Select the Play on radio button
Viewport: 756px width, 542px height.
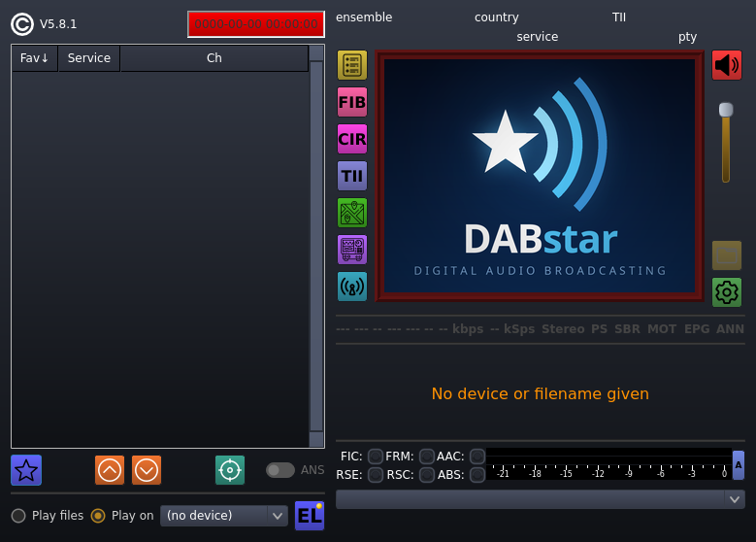coord(98,516)
